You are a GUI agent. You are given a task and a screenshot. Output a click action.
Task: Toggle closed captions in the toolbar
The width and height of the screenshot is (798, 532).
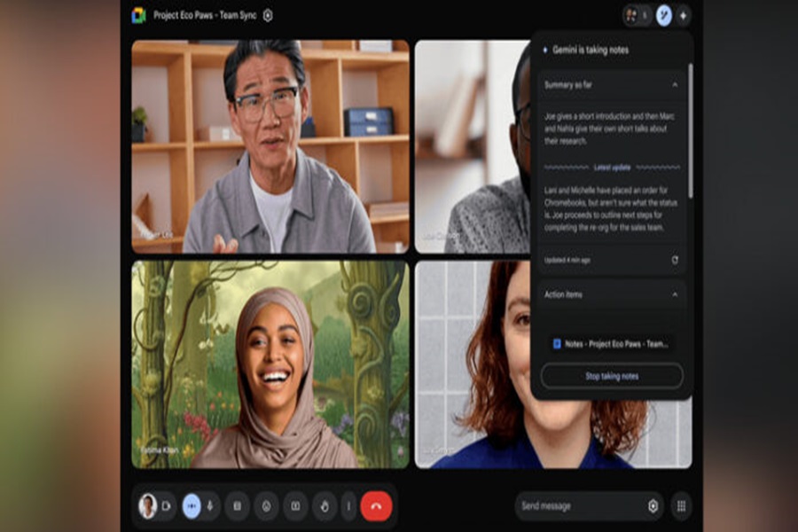(x=237, y=505)
